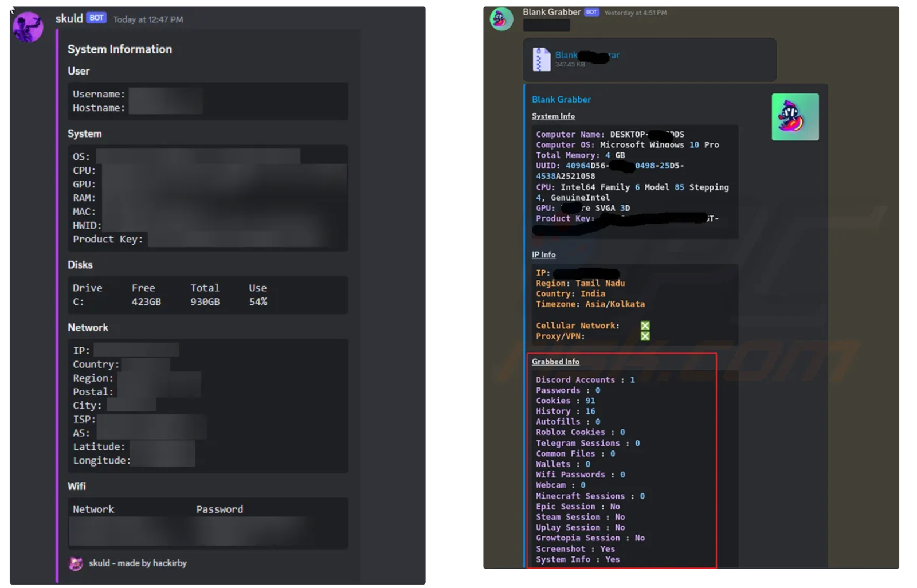Image resolution: width=917 pixels, height=588 pixels.
Task: Select the 'Screenshot : Yes' line
Action: tap(575, 548)
